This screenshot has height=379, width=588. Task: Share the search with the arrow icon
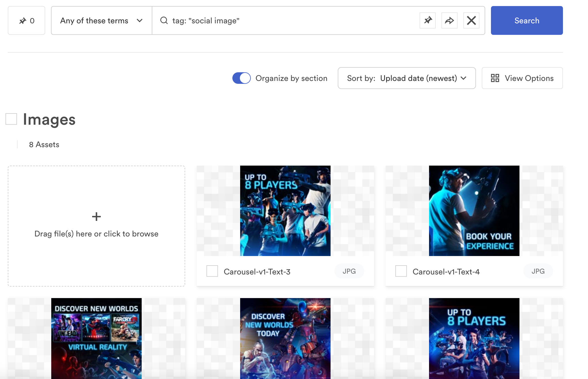point(449,20)
